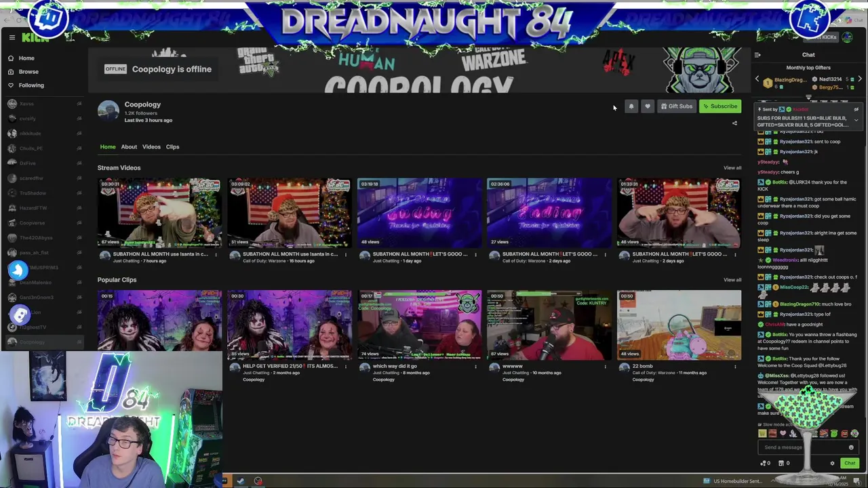Select the Home channel tab

[108, 147]
